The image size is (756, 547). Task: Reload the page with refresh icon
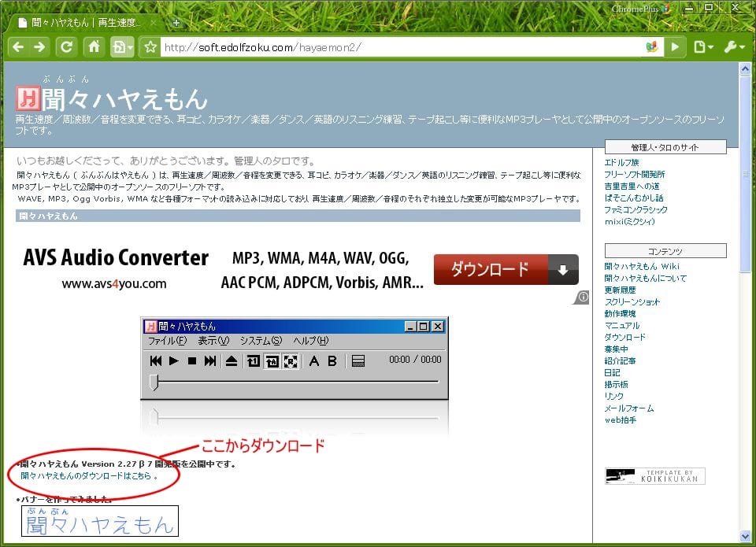click(67, 47)
